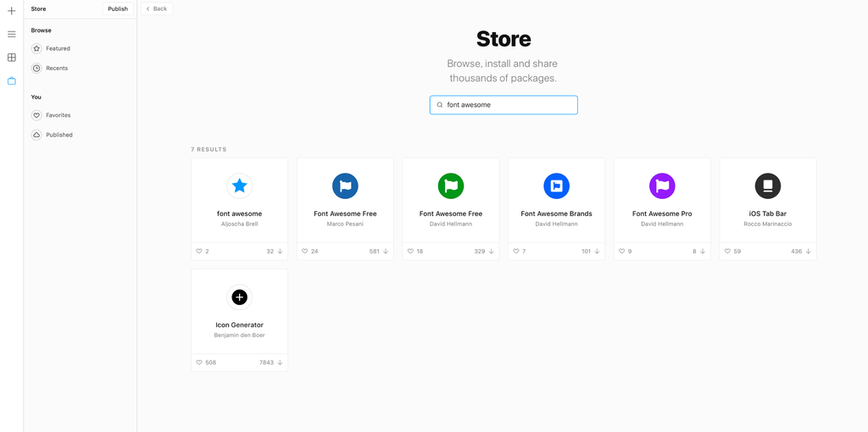Open Published packages in sidebar
This screenshot has height=432, width=868.
59,135
